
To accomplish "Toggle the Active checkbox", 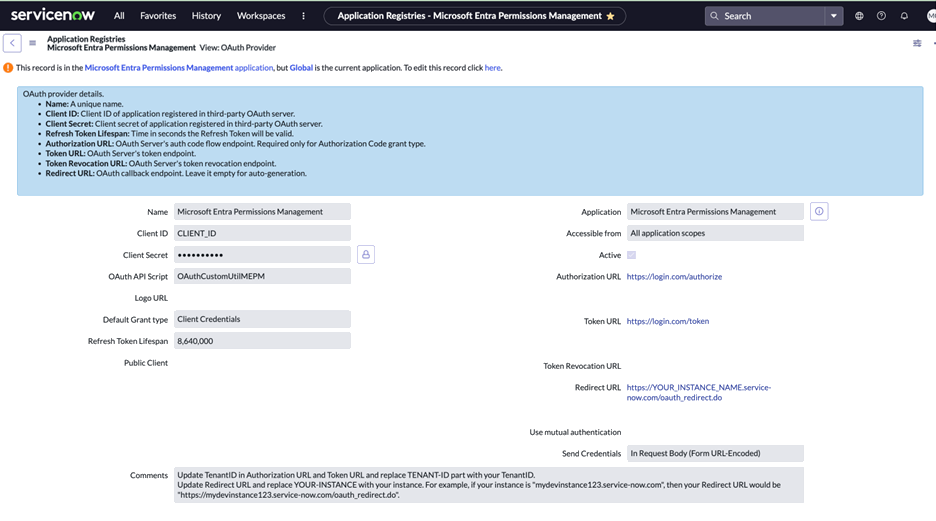I will [632, 255].
